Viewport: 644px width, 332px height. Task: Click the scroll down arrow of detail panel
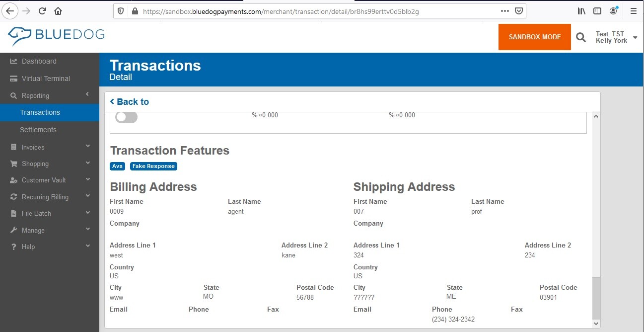pos(596,324)
